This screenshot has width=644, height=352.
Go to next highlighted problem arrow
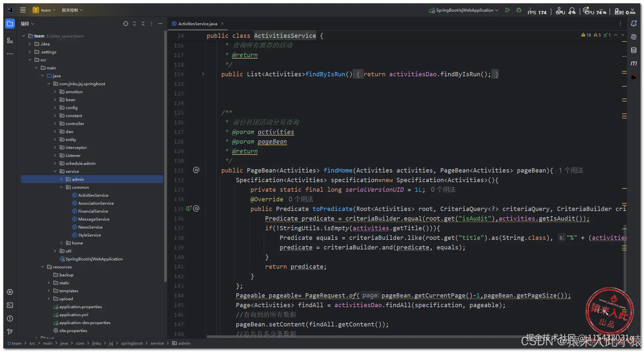coord(623,35)
